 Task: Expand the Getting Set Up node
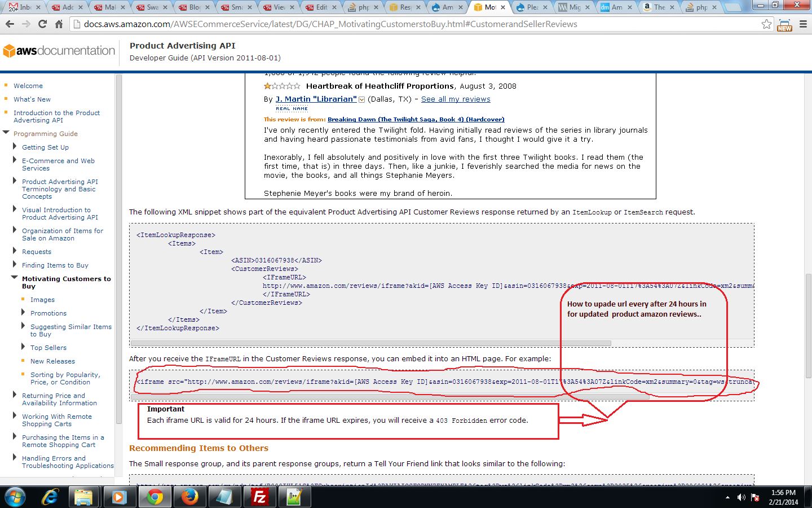(x=15, y=146)
